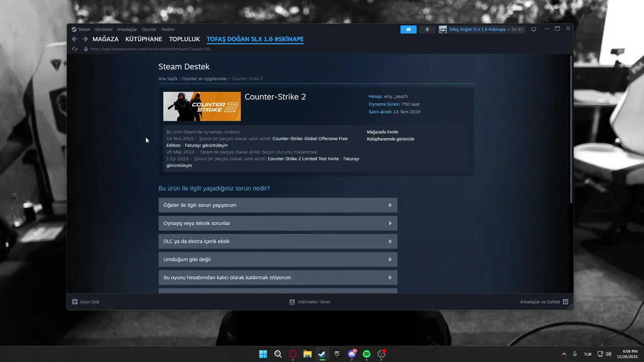Select Bu oyunu hesabımdan kalıcı olarak kaldırmak istiyorum
This screenshot has width=644, height=362.
pos(278,278)
